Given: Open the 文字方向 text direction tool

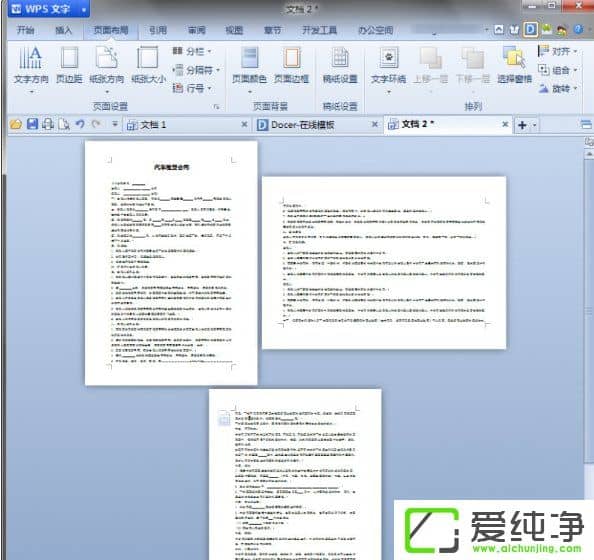Looking at the screenshot, I should (31, 69).
